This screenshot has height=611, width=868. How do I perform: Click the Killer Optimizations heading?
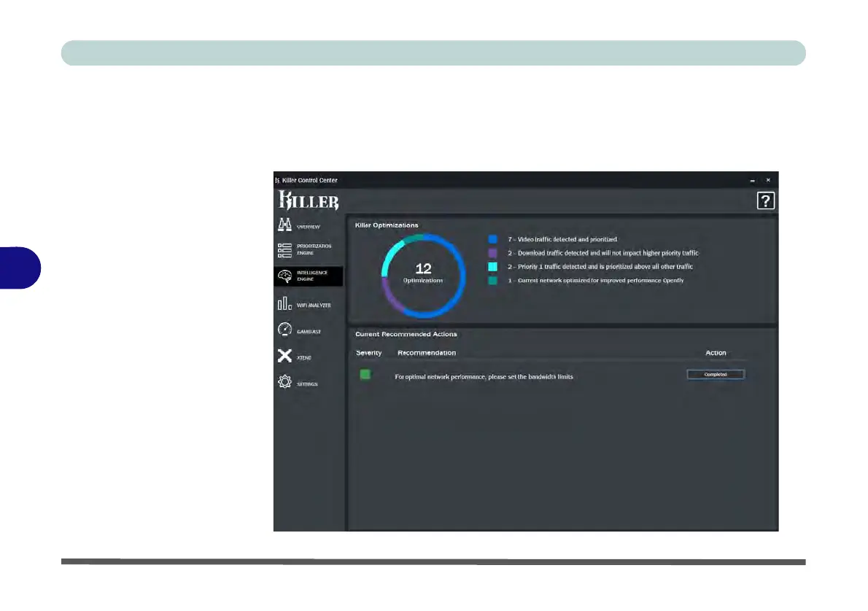pos(387,225)
